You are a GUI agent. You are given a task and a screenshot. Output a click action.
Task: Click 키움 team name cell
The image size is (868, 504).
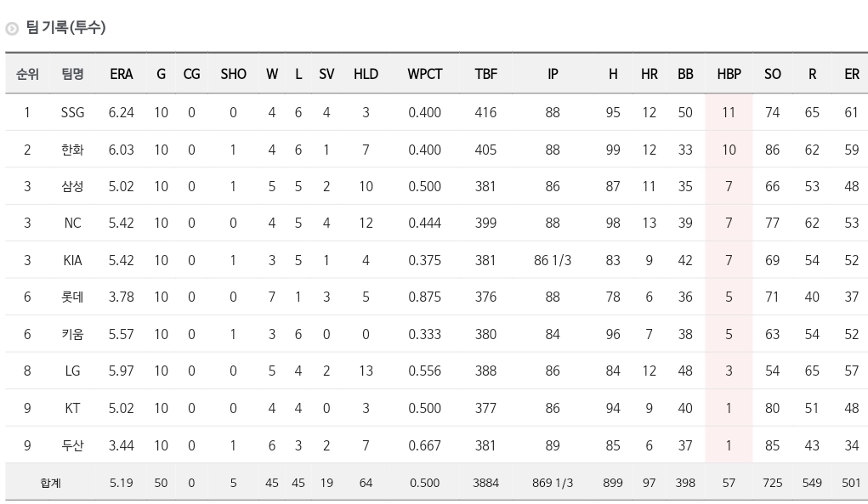pos(72,334)
